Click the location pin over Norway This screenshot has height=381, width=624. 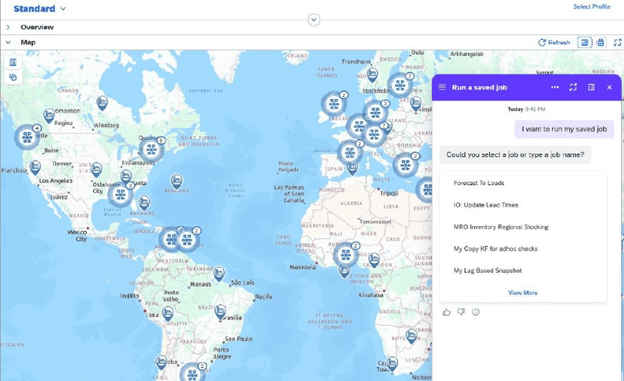coord(372,74)
